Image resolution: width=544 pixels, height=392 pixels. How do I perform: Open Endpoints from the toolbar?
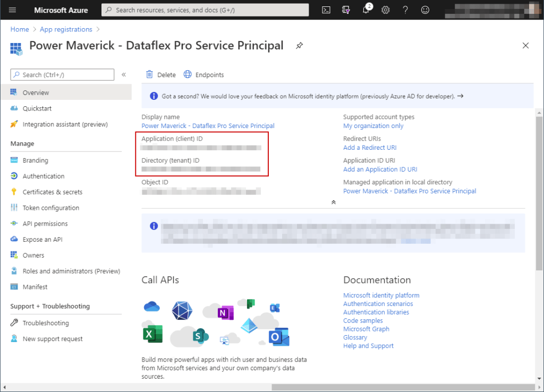(203, 75)
